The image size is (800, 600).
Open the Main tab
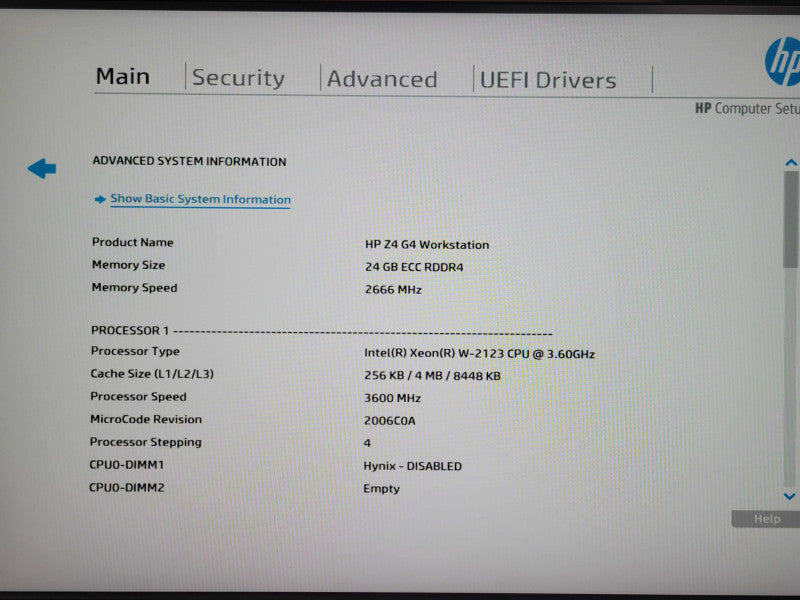tap(123, 77)
